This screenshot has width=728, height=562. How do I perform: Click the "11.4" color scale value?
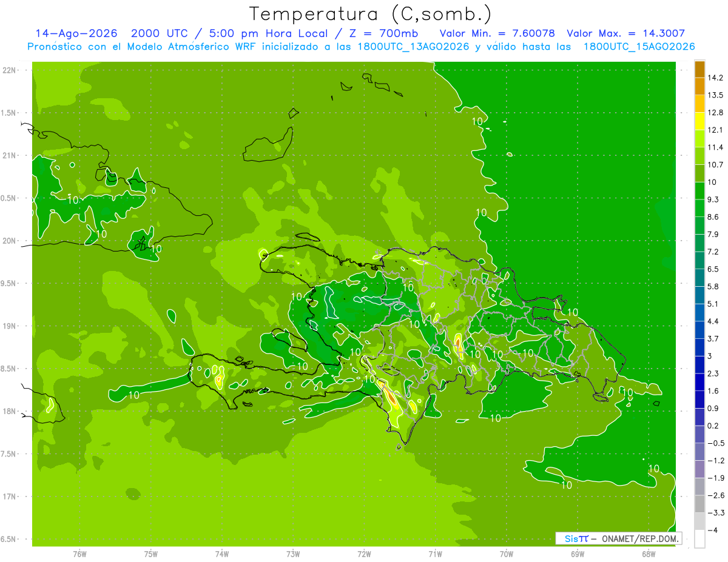(715, 147)
